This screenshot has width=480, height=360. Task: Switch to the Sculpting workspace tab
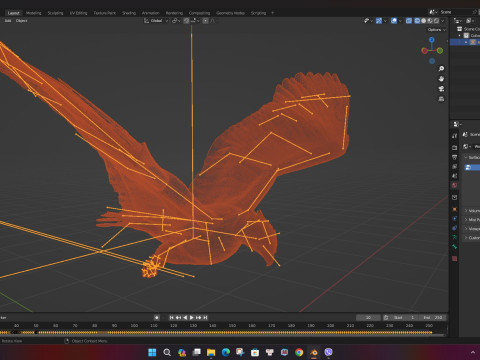55,13
